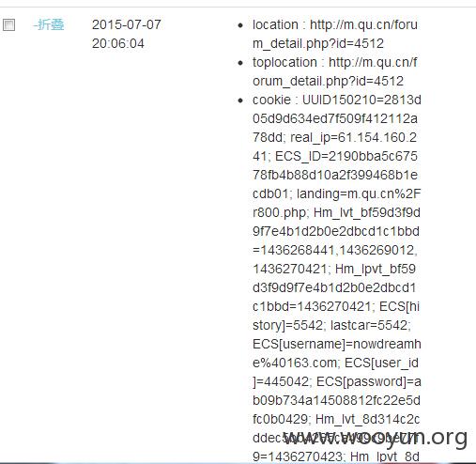
Task: Open the http://m.qu.cn/foru location URL
Action: (x=363, y=24)
